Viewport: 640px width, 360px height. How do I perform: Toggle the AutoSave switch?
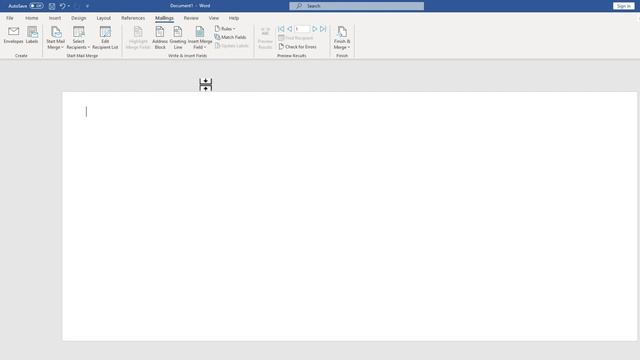pos(36,6)
